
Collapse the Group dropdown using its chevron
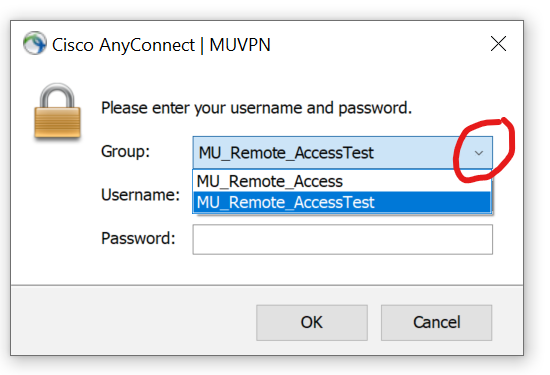[x=479, y=153]
